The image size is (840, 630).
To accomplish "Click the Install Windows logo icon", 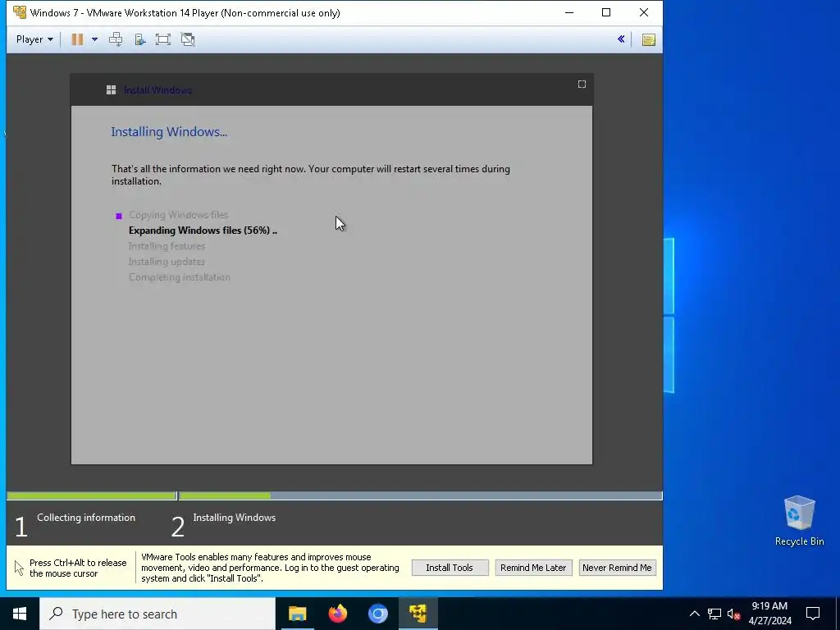I will pos(112,90).
